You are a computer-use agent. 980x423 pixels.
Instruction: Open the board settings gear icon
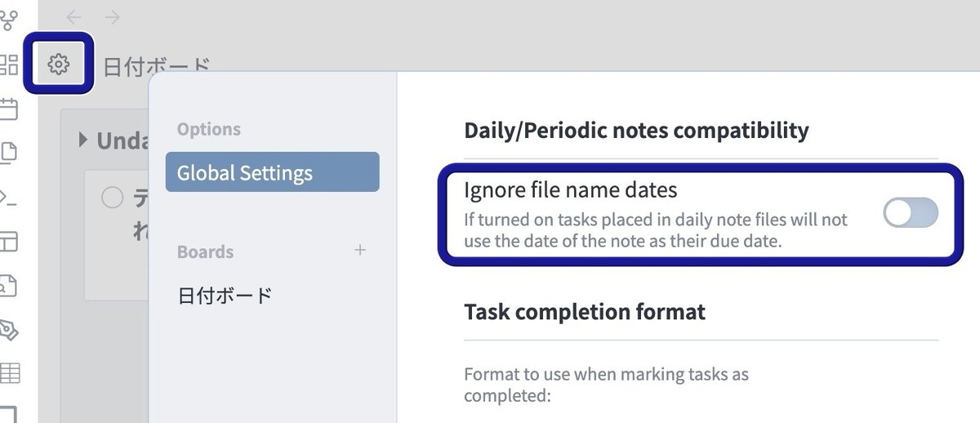point(58,63)
